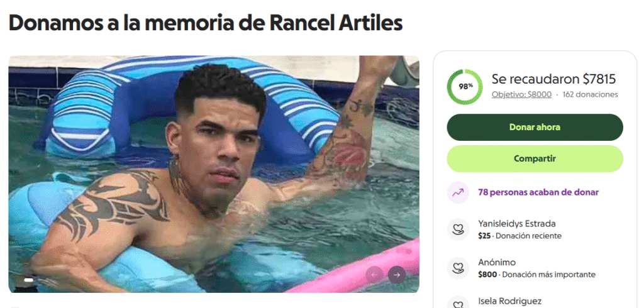Image resolution: width=644 pixels, height=308 pixels.
Task: Click heart-hand icon beside Isela Rodriguez
Action: (458, 304)
